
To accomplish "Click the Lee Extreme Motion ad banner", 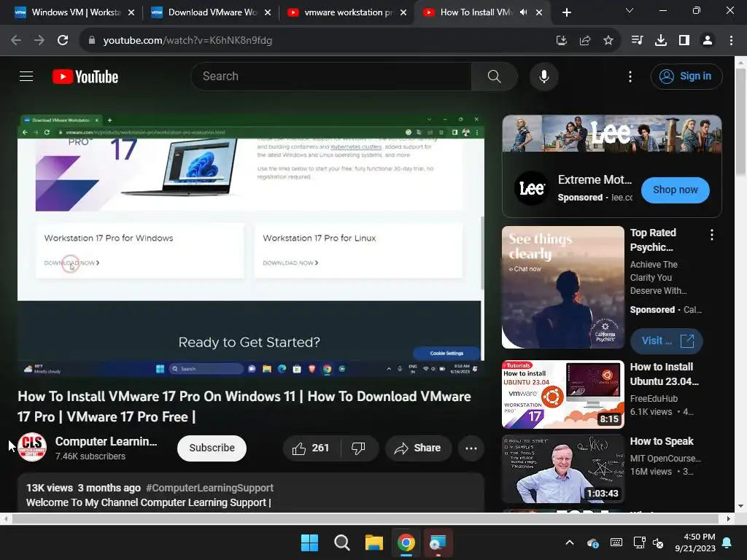I will 612,134.
